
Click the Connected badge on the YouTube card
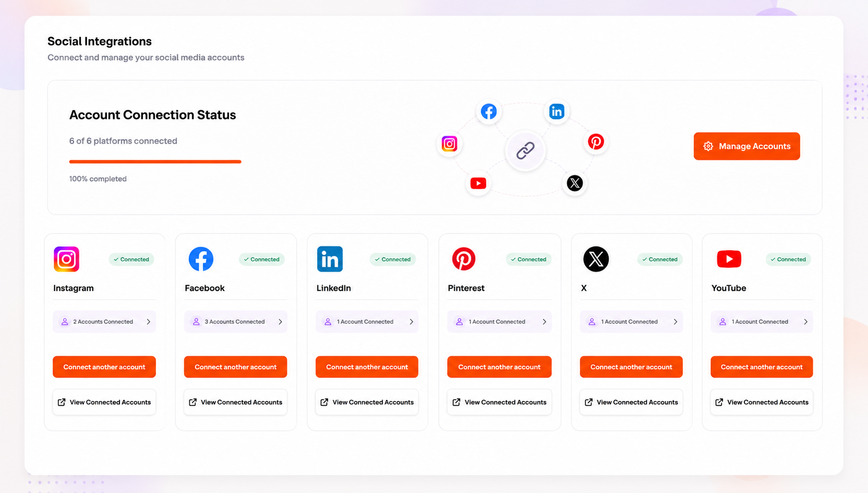[x=788, y=259]
